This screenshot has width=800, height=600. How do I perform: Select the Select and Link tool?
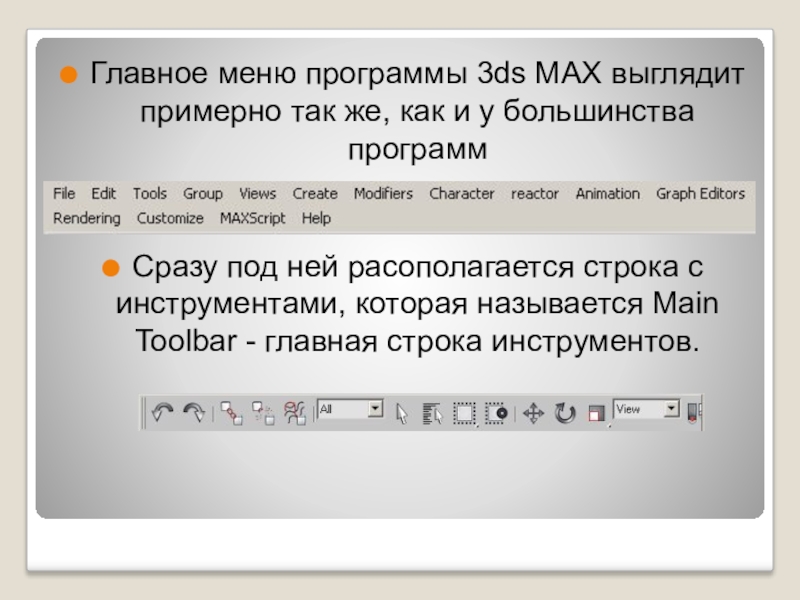pyautogui.click(x=231, y=413)
